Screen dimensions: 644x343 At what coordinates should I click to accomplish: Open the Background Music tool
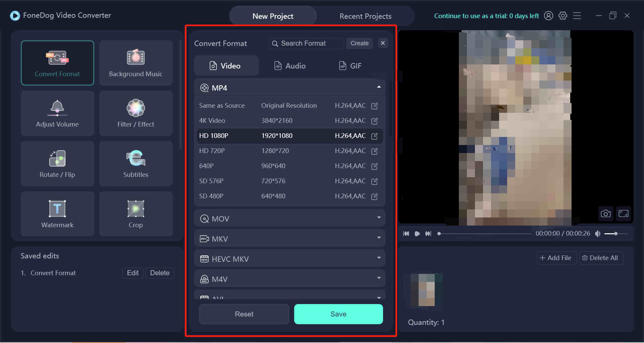click(x=136, y=63)
